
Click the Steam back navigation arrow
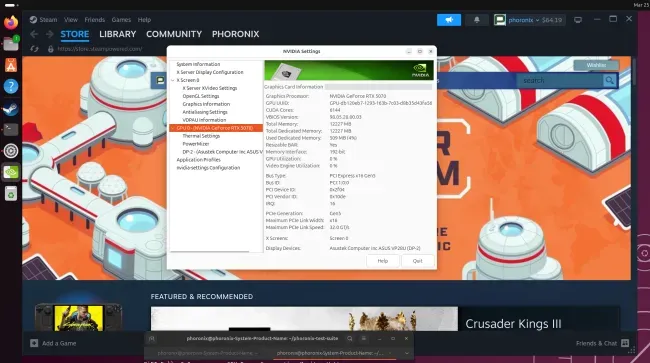pyautogui.click(x=34, y=34)
